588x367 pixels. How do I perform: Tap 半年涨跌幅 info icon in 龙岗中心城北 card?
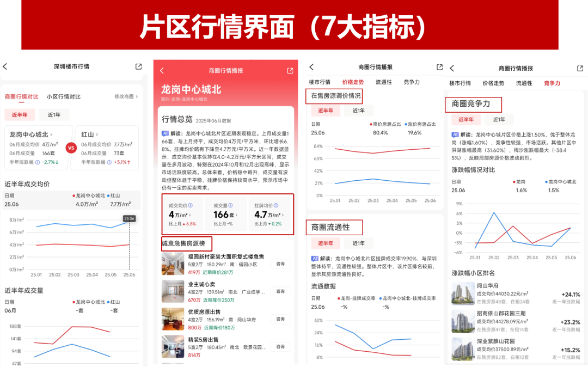click(38, 162)
